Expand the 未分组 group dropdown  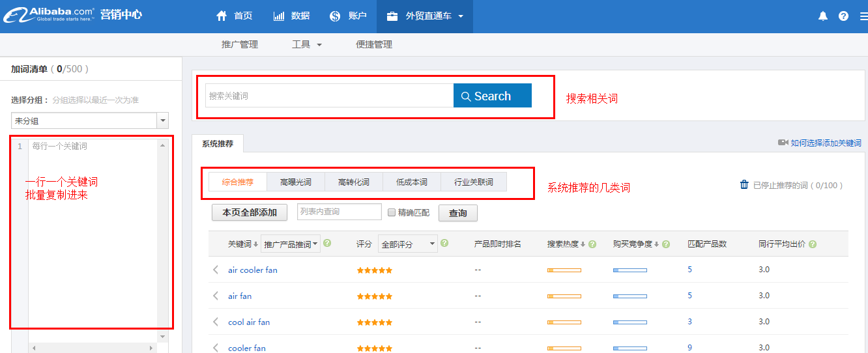click(163, 120)
